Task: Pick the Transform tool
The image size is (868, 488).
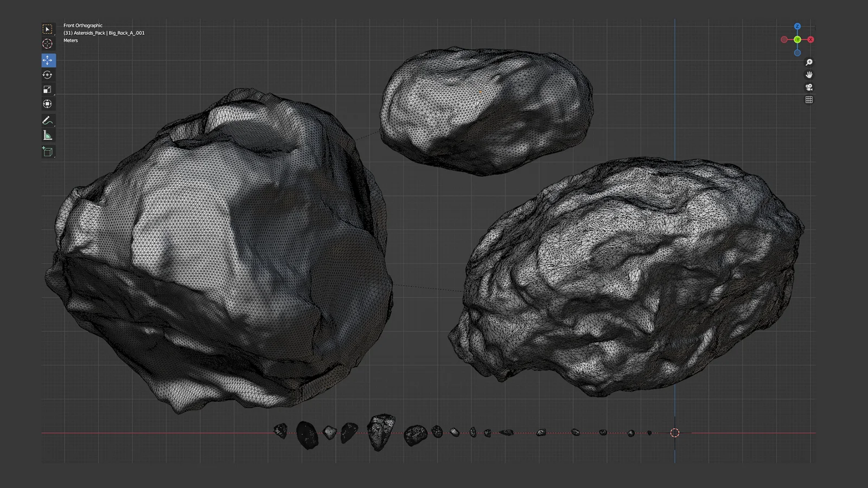Action: point(48,103)
